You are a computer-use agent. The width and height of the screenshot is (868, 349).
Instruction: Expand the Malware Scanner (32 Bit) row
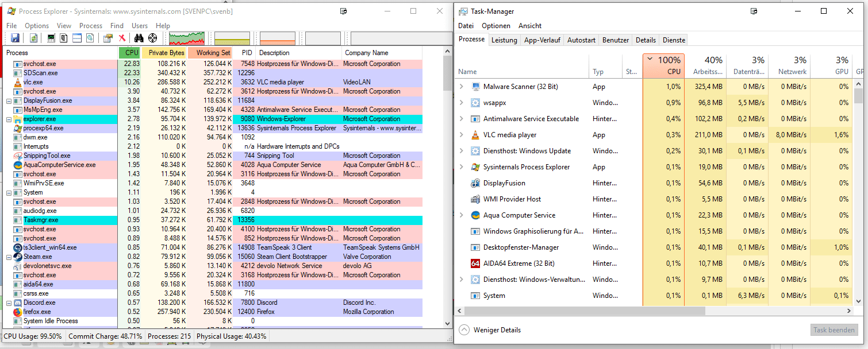pos(461,87)
